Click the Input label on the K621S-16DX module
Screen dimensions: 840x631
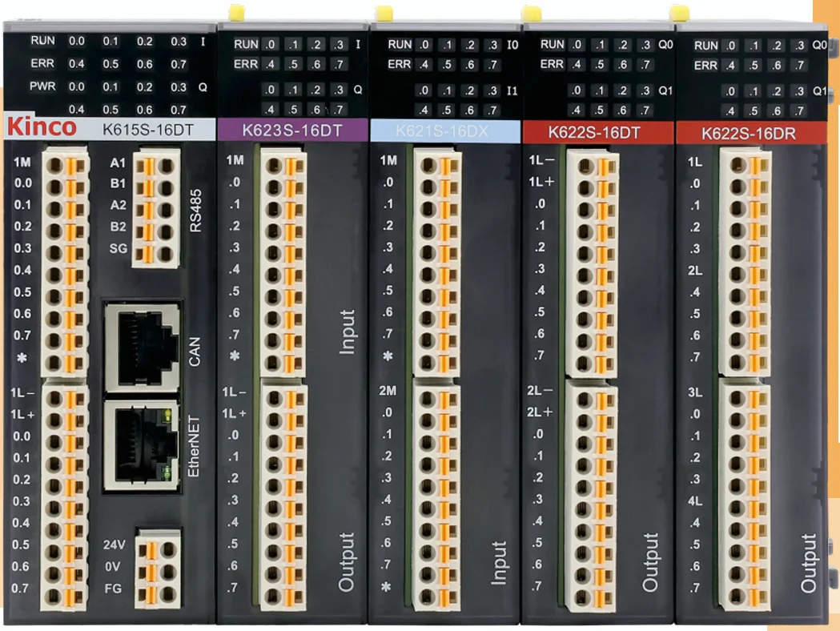point(499,562)
